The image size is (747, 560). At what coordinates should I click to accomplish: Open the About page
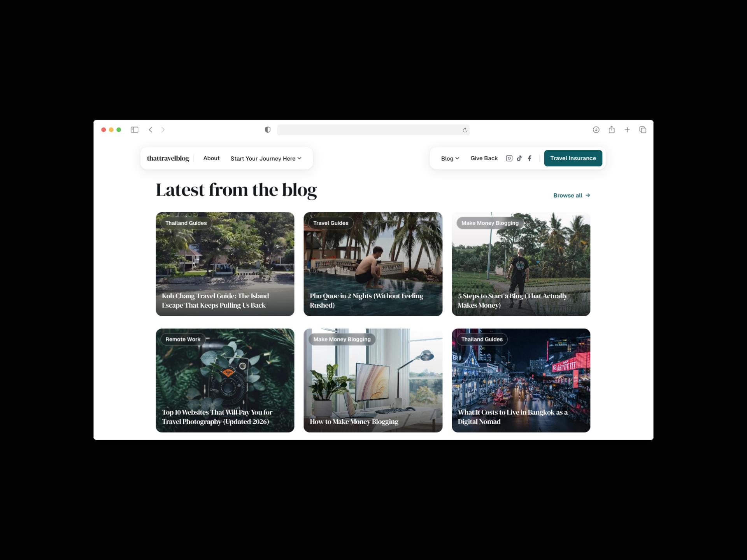(x=211, y=158)
